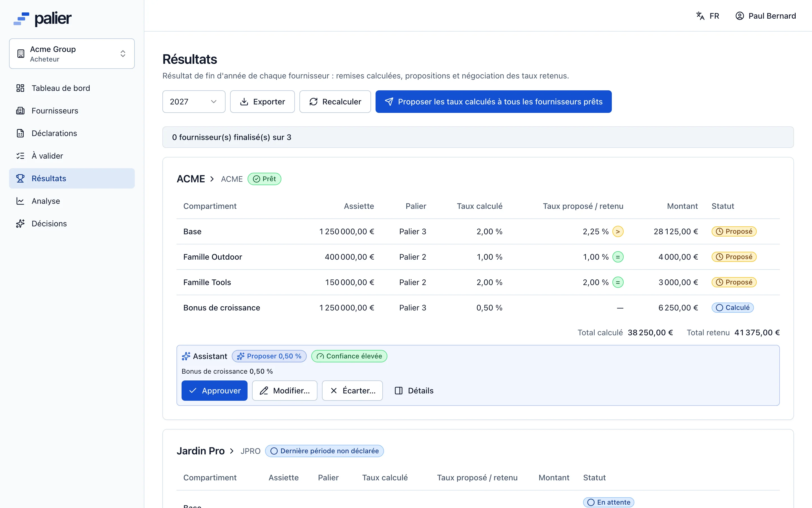Click the Déclarations document icon

tap(20, 133)
